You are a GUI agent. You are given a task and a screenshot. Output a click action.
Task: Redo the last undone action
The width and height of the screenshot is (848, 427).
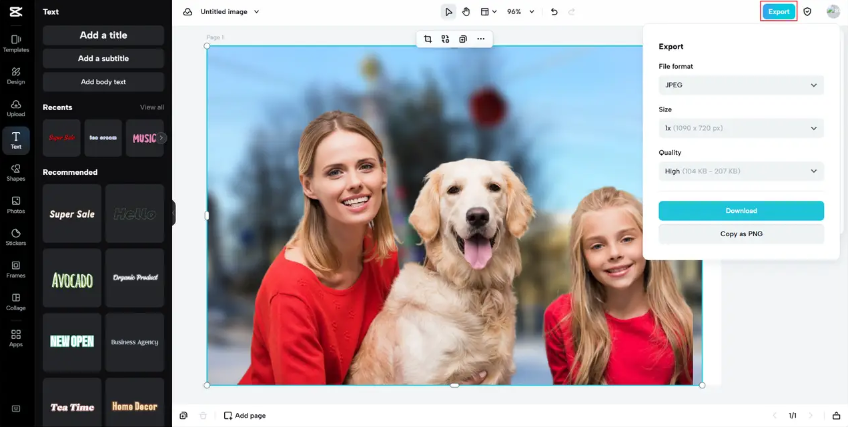(572, 11)
